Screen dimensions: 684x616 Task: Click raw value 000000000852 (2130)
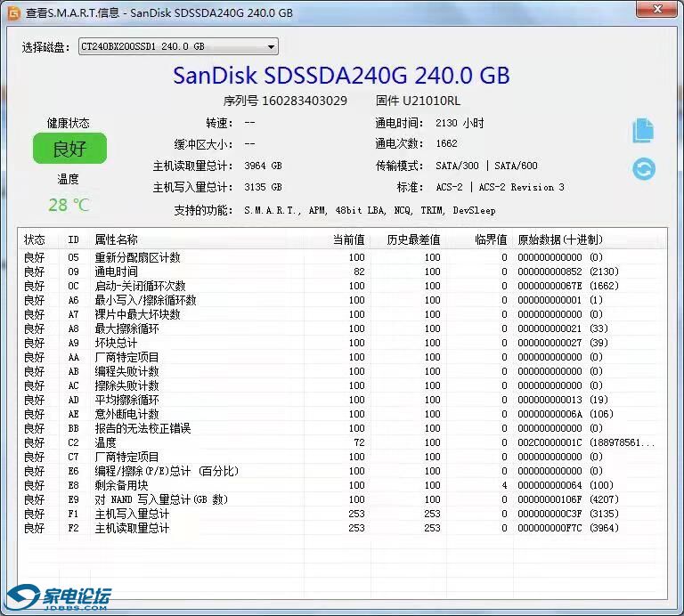568,272
